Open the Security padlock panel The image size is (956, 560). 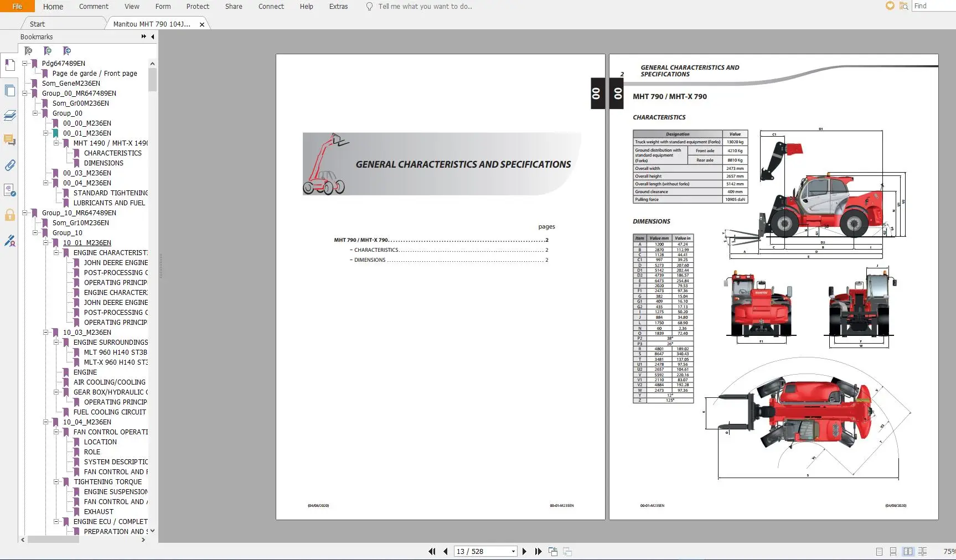point(10,215)
